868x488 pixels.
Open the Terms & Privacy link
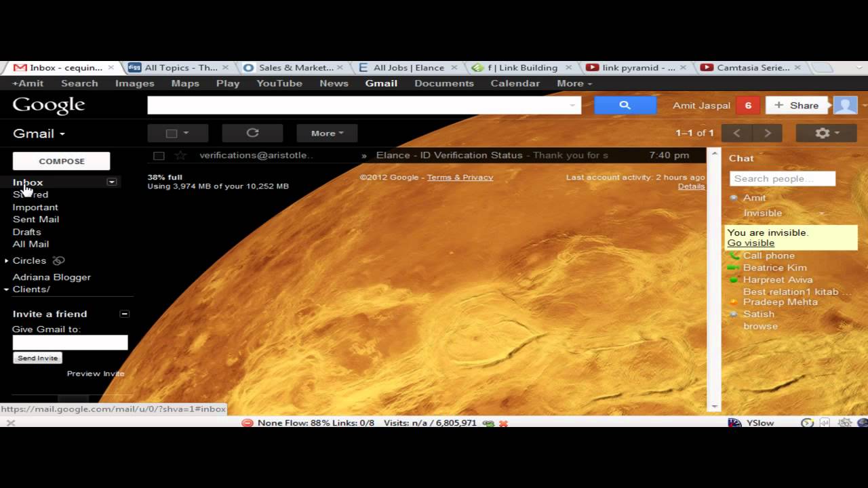point(460,177)
